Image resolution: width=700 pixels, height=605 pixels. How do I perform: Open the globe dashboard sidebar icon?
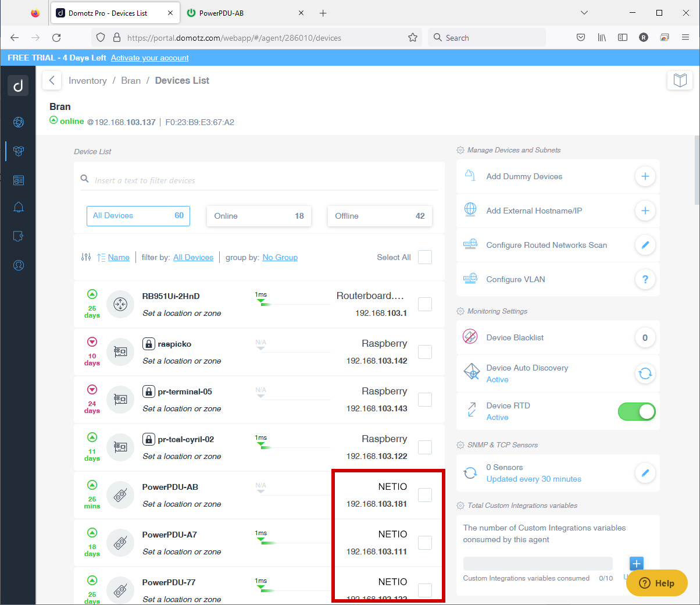[x=19, y=122]
